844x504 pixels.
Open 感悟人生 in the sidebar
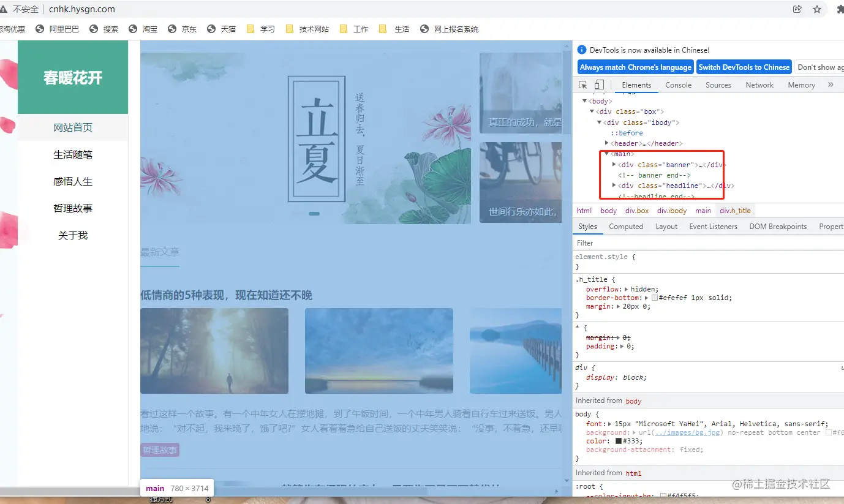coord(73,181)
